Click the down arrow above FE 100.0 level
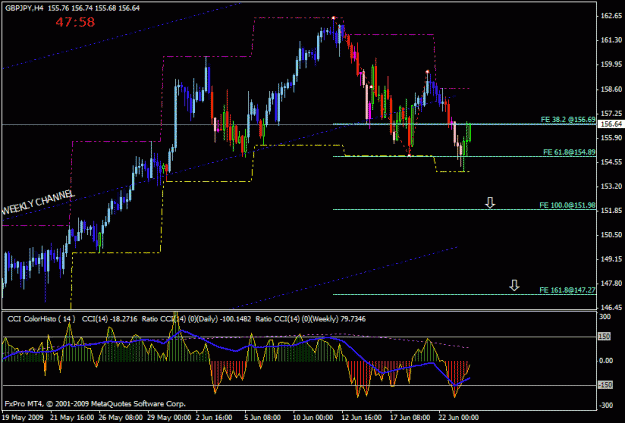The width and height of the screenshot is (625, 423). [x=490, y=203]
